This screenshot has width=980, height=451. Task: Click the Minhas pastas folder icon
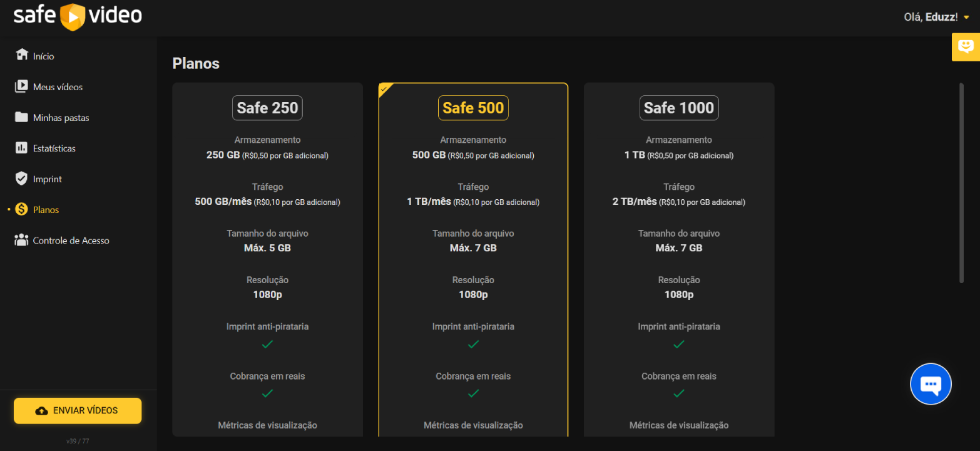(22, 117)
